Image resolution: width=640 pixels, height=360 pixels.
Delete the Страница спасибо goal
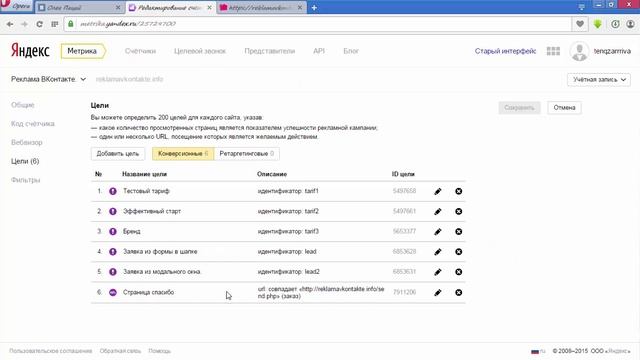pyautogui.click(x=459, y=292)
